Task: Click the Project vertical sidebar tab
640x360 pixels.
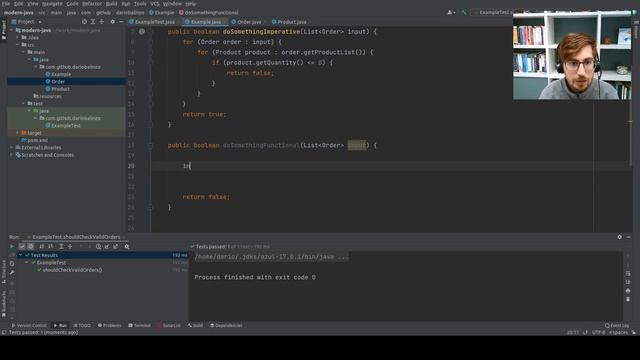Action: pyautogui.click(x=4, y=29)
